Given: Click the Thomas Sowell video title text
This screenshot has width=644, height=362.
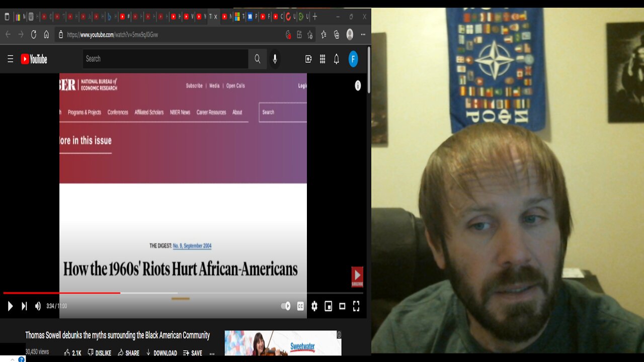Looking at the screenshot, I should pyautogui.click(x=118, y=335).
